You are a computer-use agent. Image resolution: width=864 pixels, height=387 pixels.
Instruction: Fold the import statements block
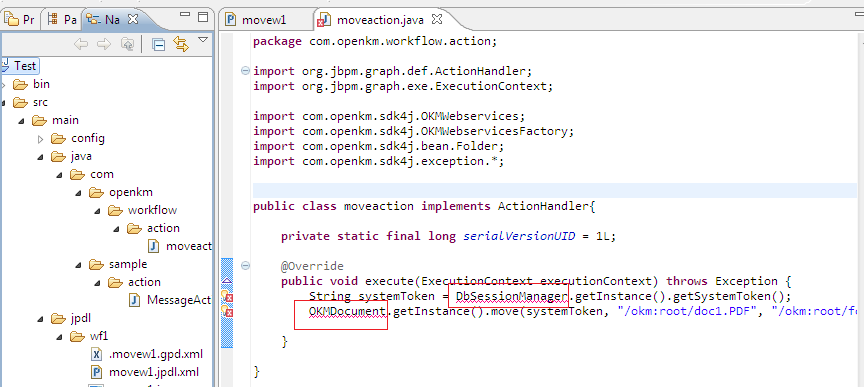245,71
